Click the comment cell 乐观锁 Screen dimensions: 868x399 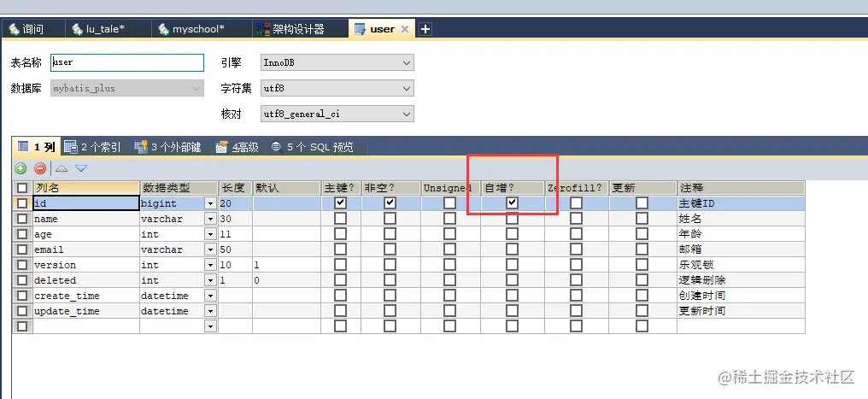741,265
